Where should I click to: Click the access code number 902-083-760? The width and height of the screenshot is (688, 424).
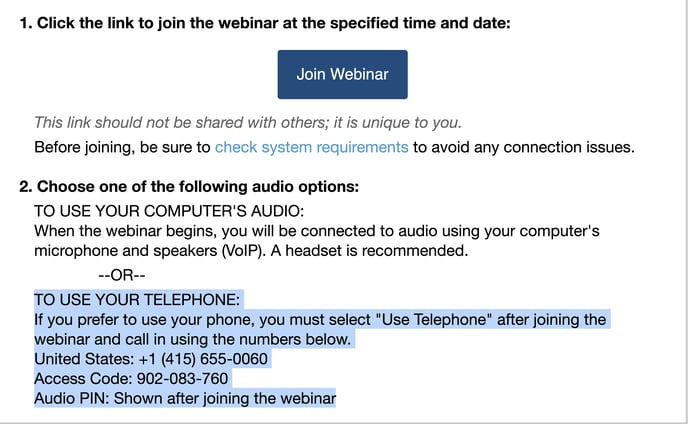[x=183, y=378]
